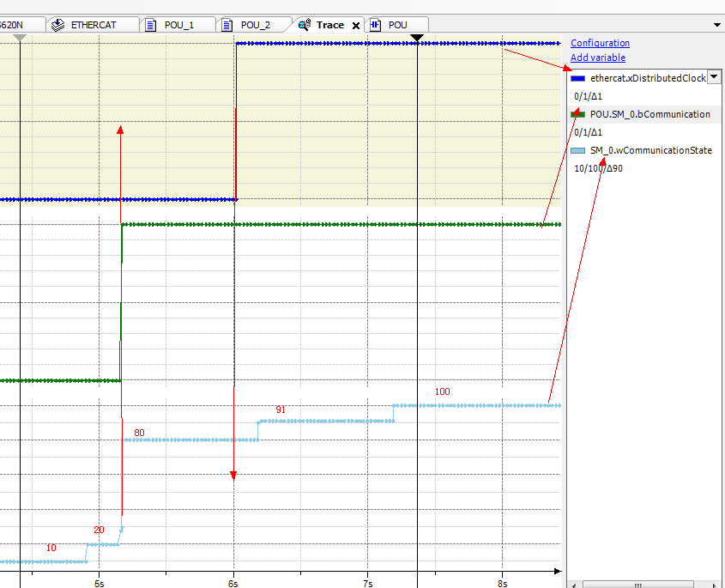This screenshot has height=588, width=725.
Task: Open the dropdown next to ethercat.xDistributedClock
Action: [714, 77]
